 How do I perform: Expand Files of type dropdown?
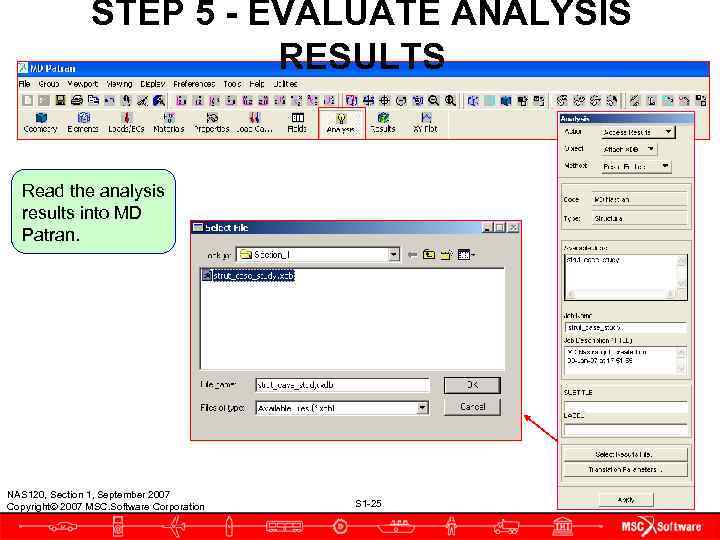click(x=422, y=408)
